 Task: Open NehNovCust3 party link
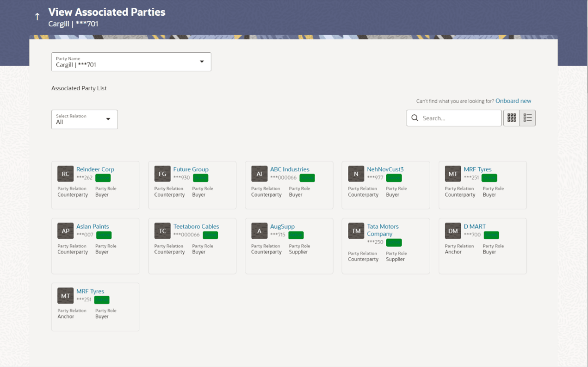point(385,169)
